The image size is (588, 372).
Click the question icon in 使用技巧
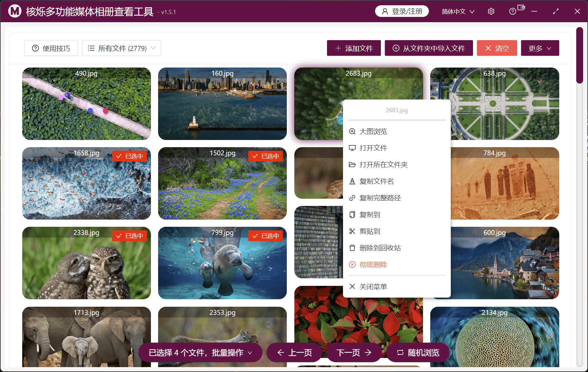click(x=35, y=48)
